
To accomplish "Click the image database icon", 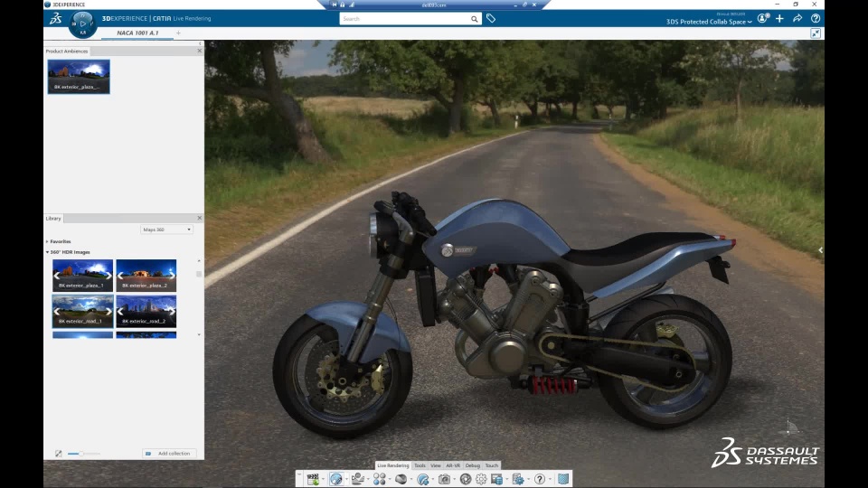I will point(497,479).
